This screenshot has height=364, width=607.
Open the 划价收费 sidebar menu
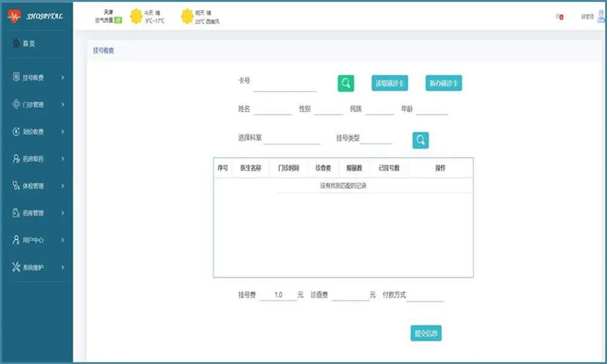[x=33, y=132]
